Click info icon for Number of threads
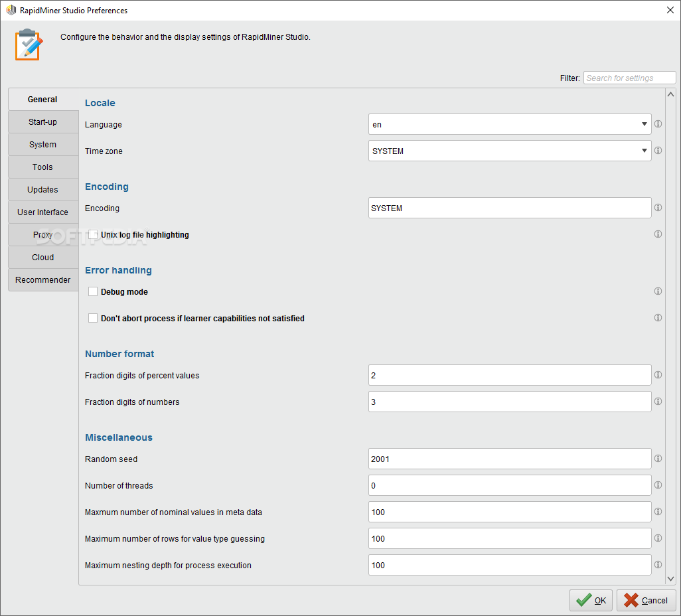Image resolution: width=681 pixels, height=616 pixels. point(658,485)
